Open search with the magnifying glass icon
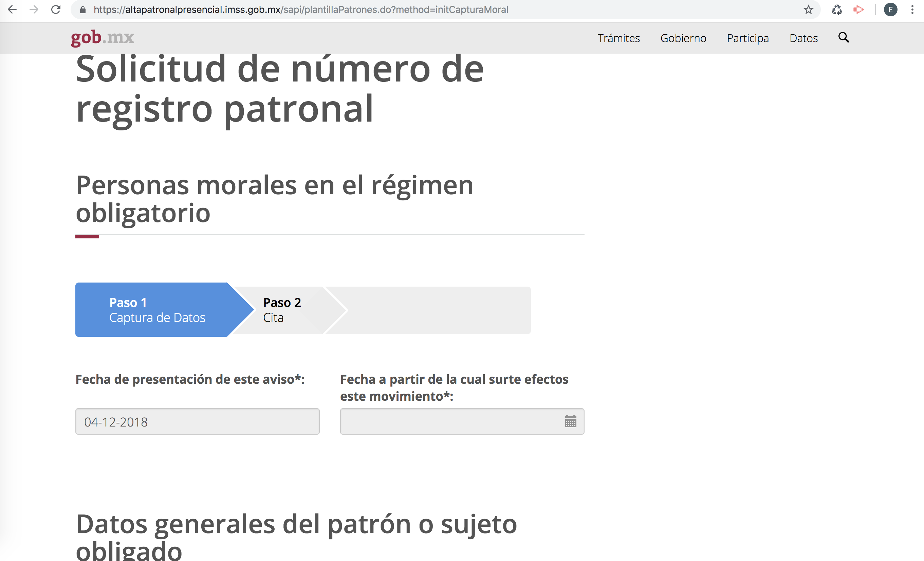This screenshot has height=561, width=924. [844, 38]
